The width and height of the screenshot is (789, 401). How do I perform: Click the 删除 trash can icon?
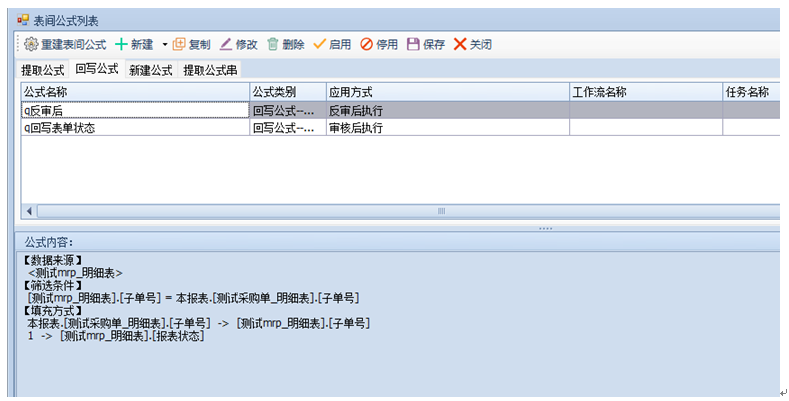pyautogui.click(x=272, y=45)
